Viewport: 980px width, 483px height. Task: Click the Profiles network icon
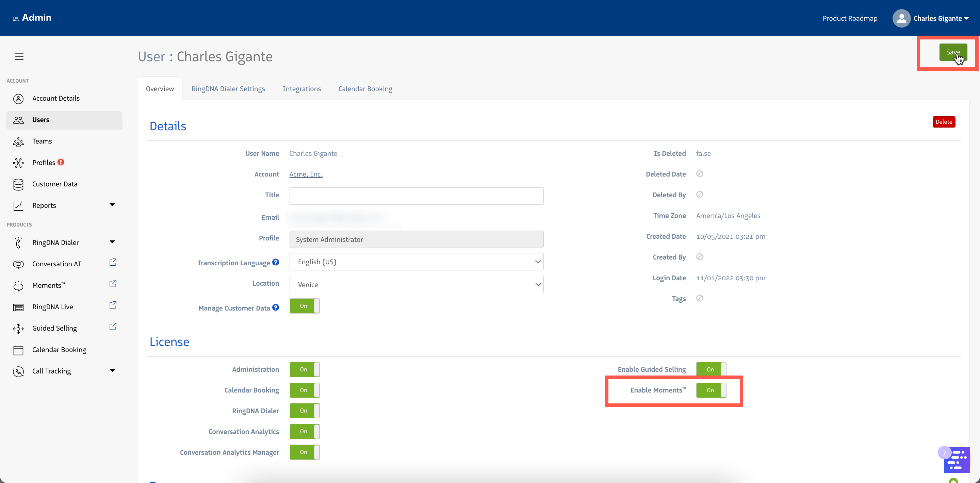[x=18, y=163]
